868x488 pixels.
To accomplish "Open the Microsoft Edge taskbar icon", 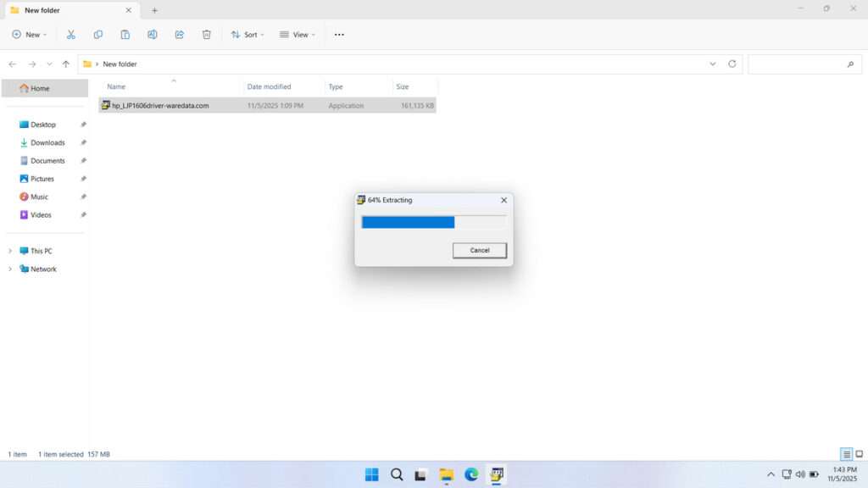I will 471,474.
